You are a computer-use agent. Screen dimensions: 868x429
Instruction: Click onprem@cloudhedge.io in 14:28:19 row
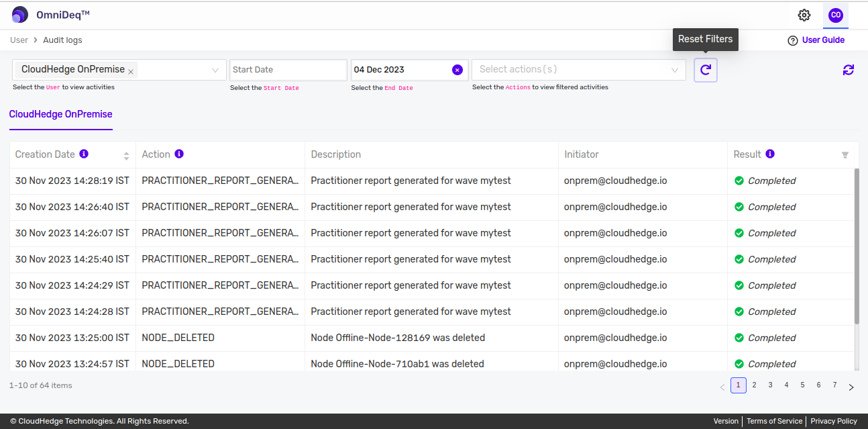coord(616,181)
